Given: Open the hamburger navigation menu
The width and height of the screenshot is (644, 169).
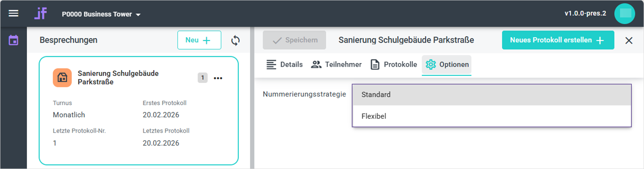Looking at the screenshot, I should [14, 14].
